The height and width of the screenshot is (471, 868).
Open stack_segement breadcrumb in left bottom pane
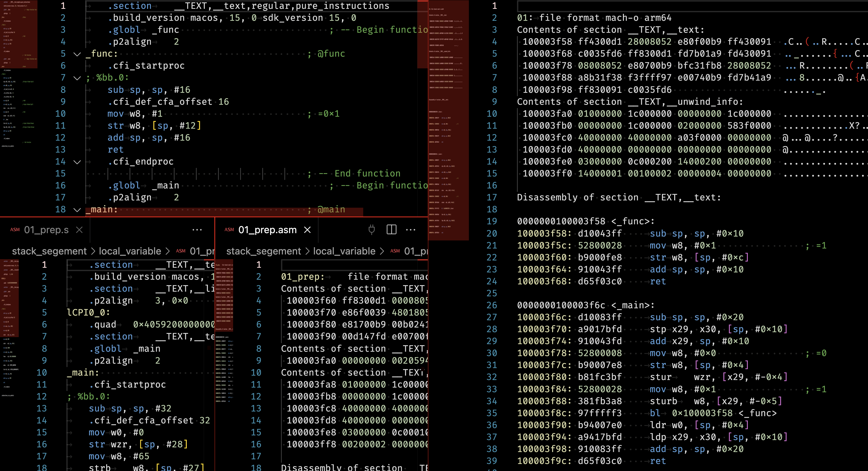49,251
